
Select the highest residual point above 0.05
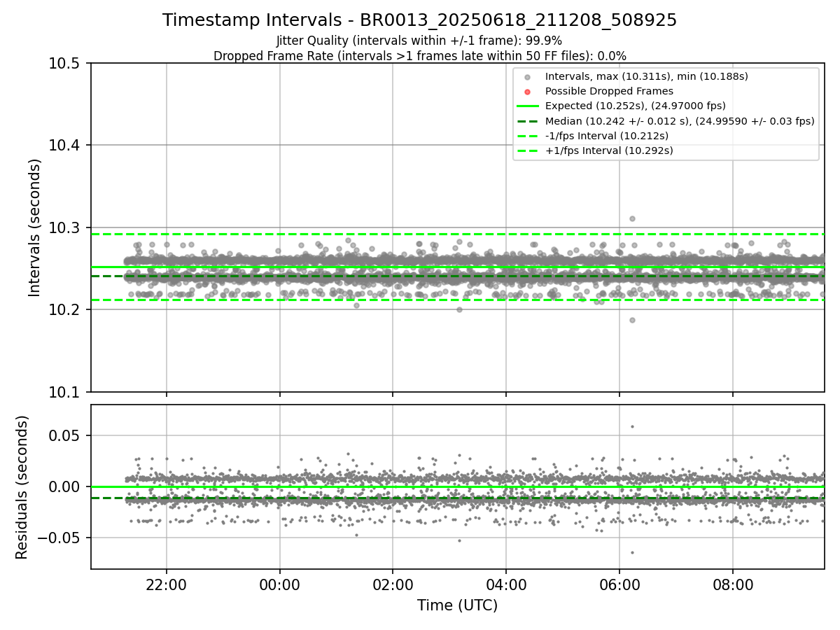(632, 426)
